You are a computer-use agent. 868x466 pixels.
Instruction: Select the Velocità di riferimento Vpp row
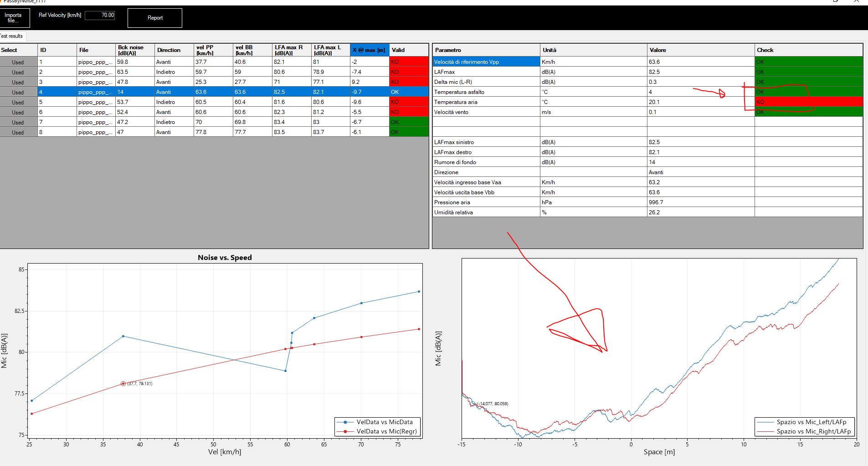click(x=485, y=62)
